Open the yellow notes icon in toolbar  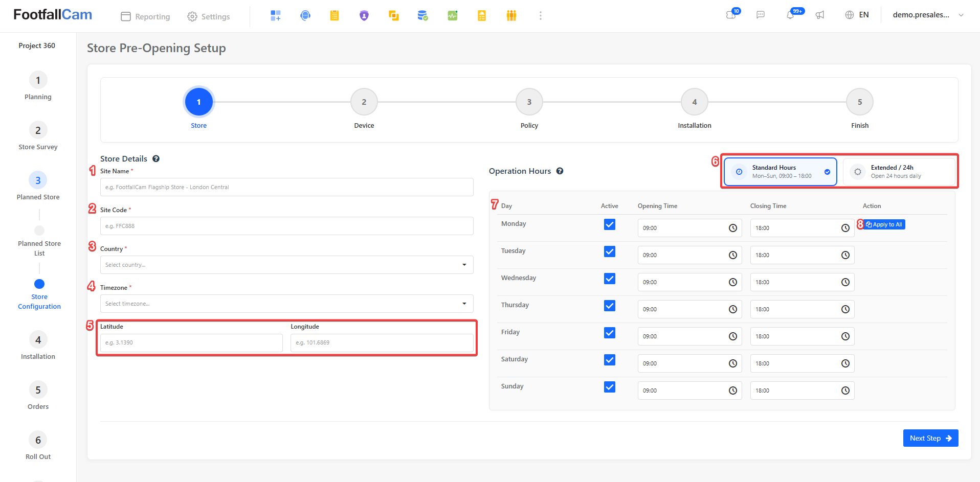[335, 16]
